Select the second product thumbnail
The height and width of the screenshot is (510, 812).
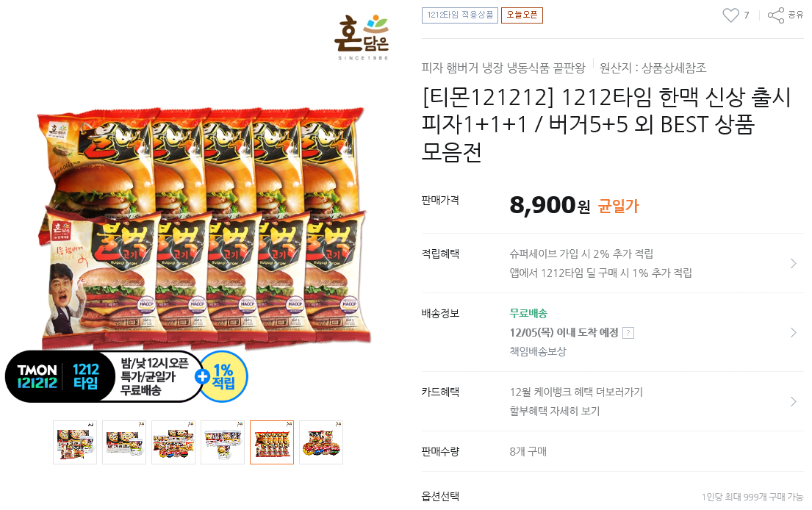pos(124,442)
